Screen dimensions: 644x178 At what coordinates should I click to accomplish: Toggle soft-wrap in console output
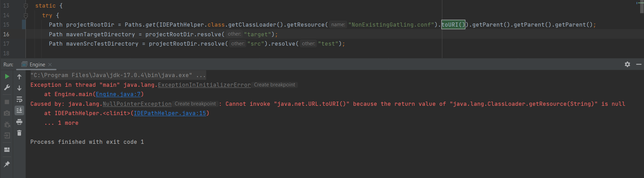tap(19, 99)
